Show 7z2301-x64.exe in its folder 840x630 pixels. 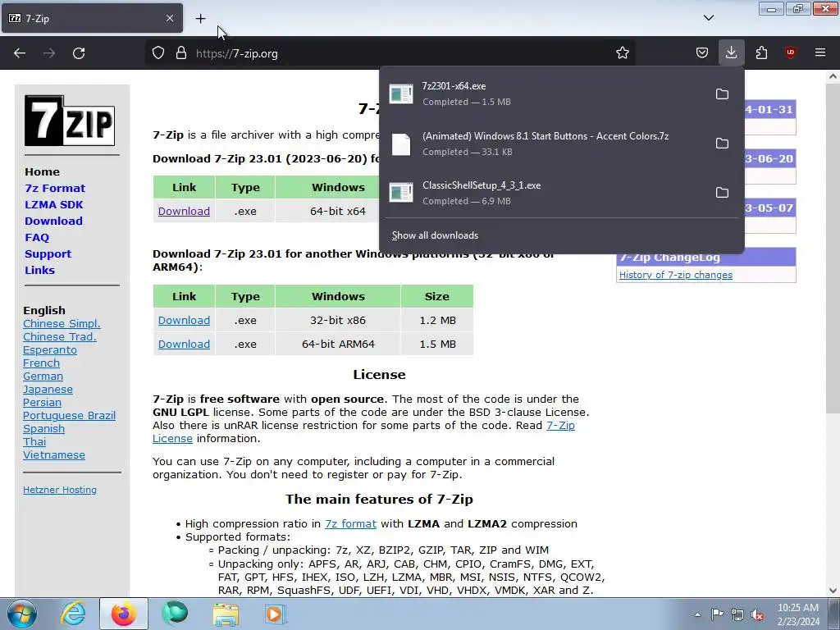point(722,94)
